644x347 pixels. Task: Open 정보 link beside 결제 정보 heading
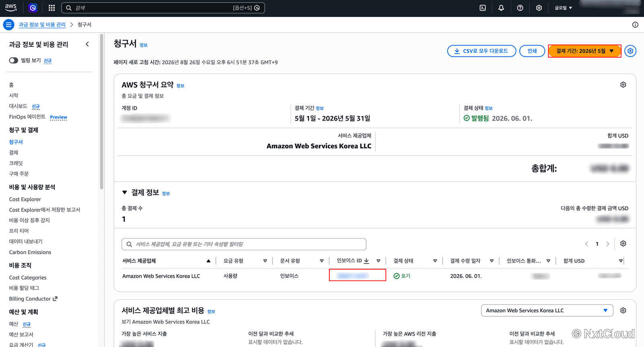pyautogui.click(x=166, y=194)
